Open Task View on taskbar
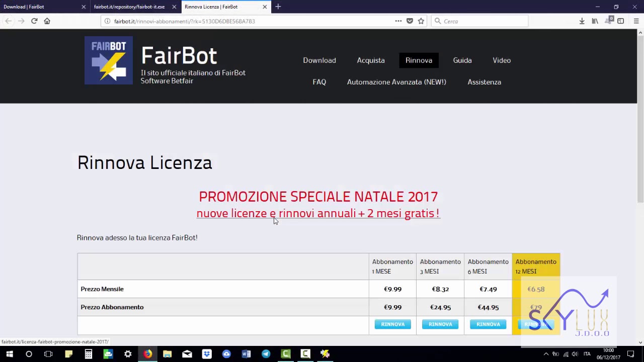Image resolution: width=644 pixels, height=362 pixels. [x=48, y=354]
